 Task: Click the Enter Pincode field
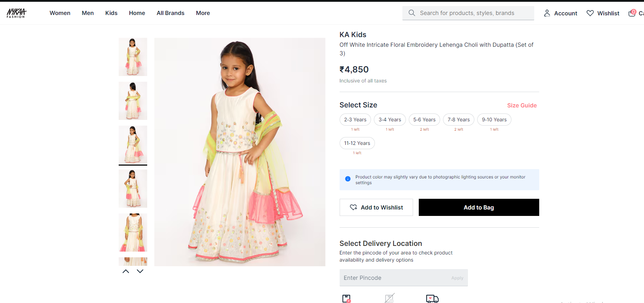(394, 278)
